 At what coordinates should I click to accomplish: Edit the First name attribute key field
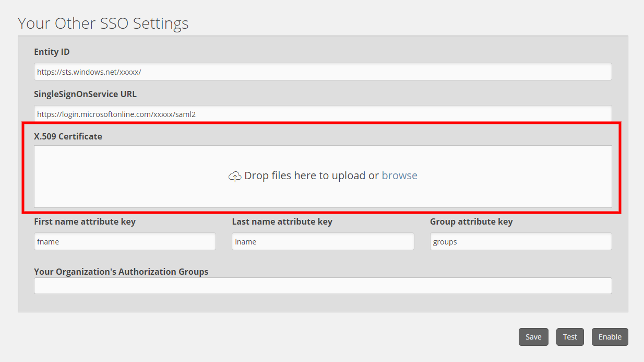[125, 241]
